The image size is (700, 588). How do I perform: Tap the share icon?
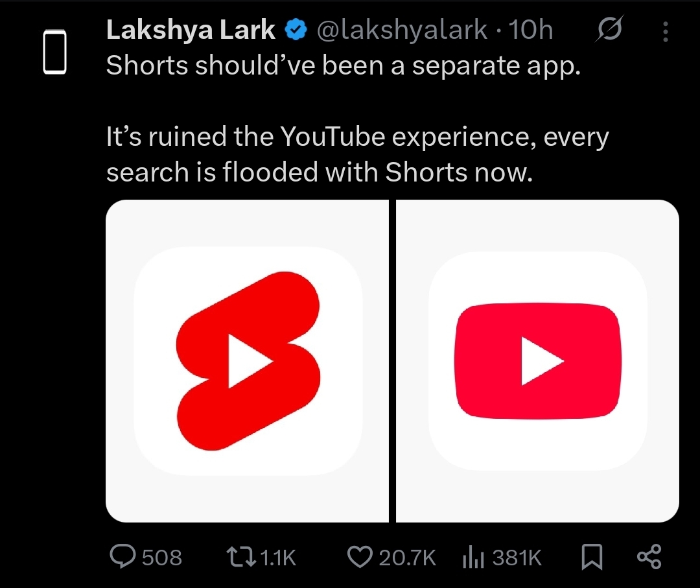[x=649, y=557]
